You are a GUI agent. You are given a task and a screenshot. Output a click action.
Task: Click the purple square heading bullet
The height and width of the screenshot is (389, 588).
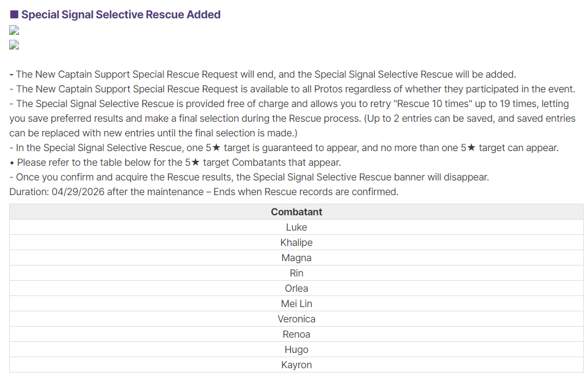[14, 15]
